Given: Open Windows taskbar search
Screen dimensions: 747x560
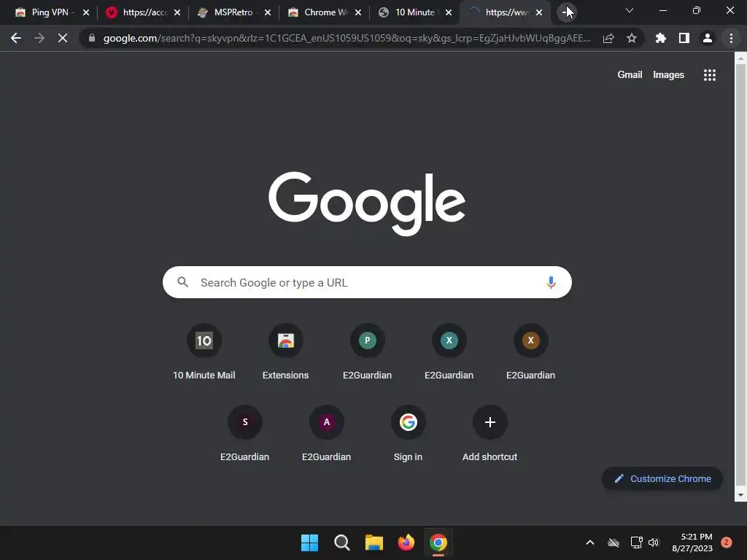Looking at the screenshot, I should click(x=341, y=542).
